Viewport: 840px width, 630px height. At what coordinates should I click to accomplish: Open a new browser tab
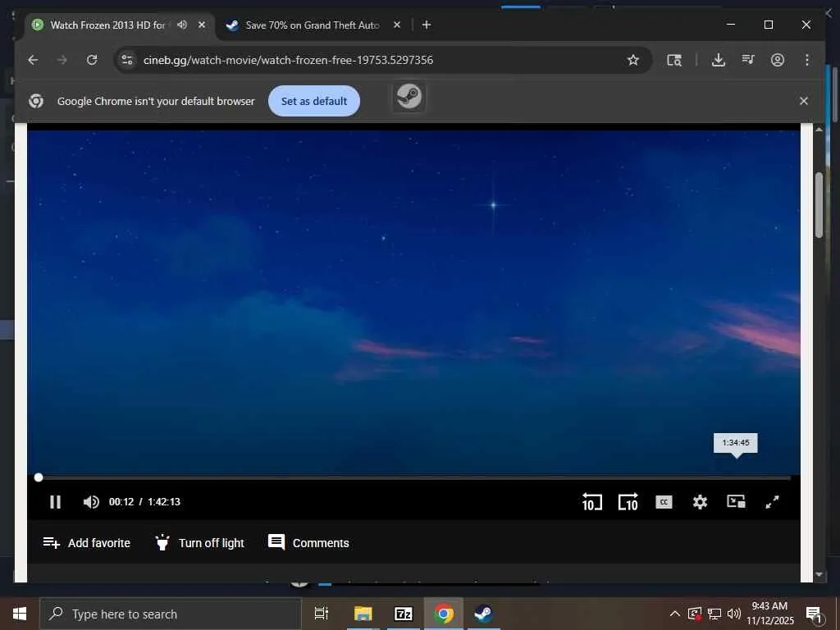point(427,25)
